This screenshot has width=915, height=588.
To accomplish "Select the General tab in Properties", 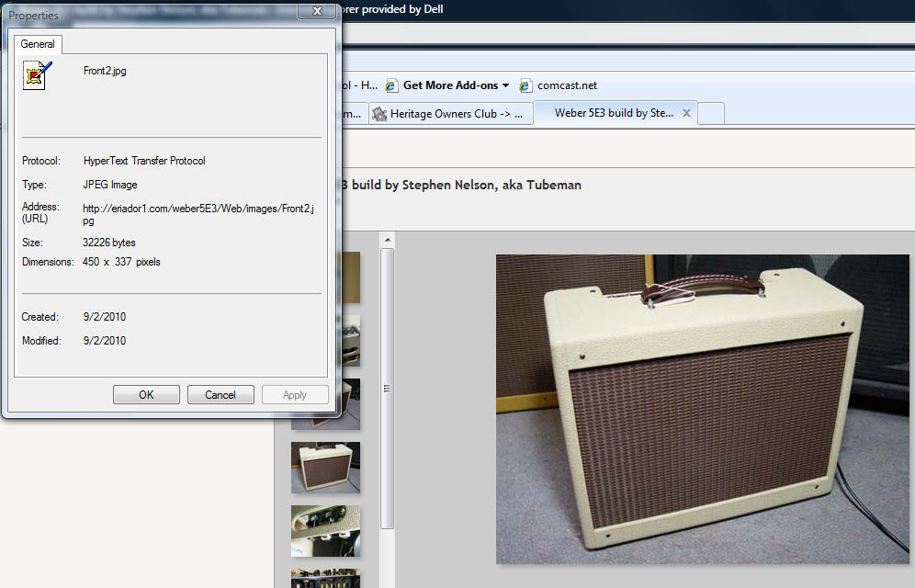I will pyautogui.click(x=38, y=44).
